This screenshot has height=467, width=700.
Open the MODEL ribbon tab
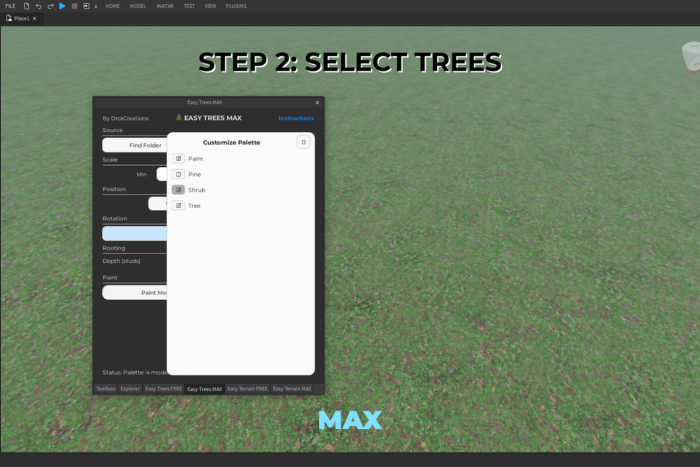[138, 6]
